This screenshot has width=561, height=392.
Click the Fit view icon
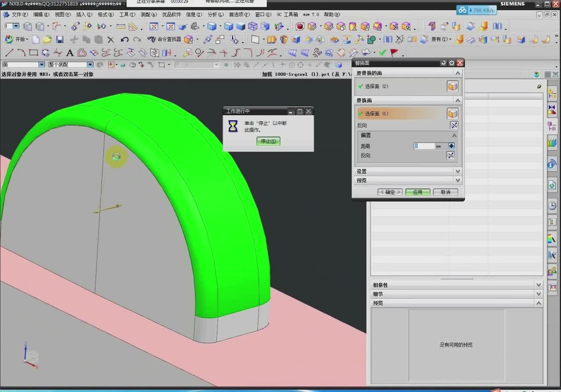click(x=154, y=26)
